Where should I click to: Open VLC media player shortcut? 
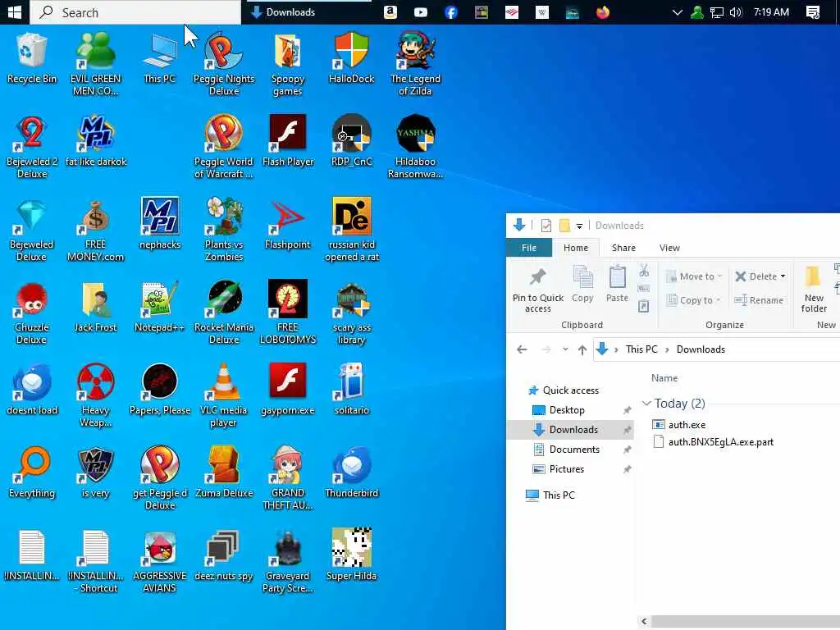[224, 395]
